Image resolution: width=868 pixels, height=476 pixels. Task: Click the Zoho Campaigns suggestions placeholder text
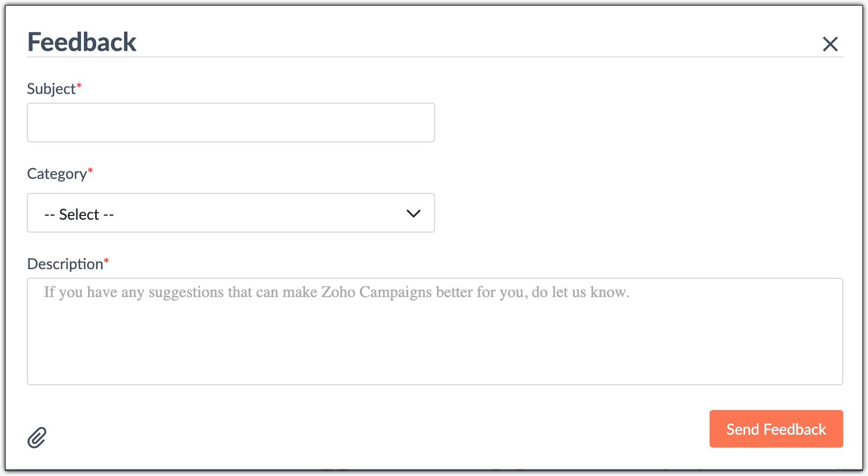pos(336,292)
